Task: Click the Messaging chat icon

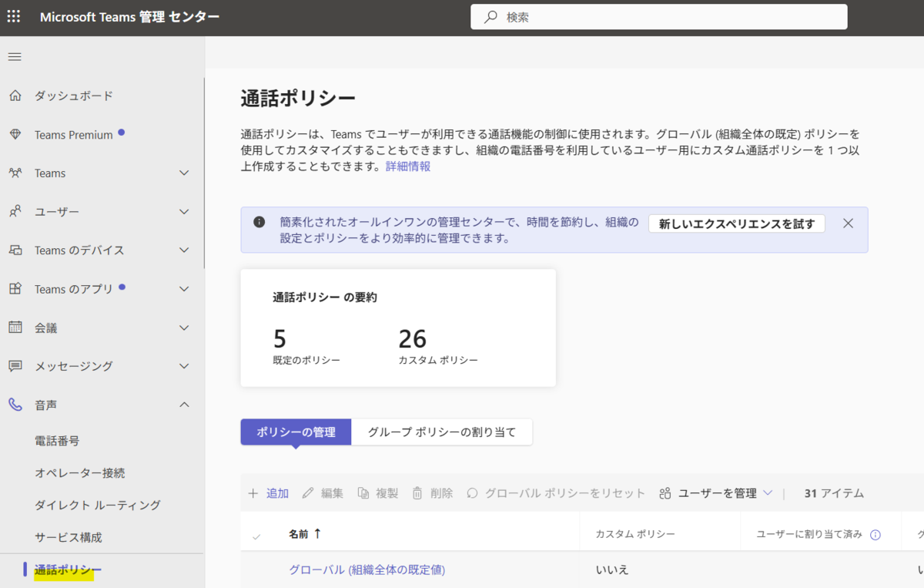Action: point(15,365)
